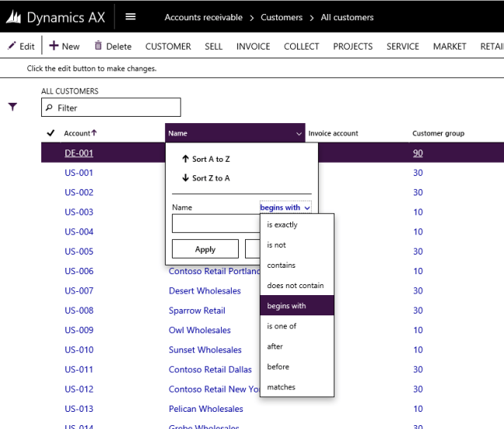Expand the Name column header dropdown
Image resolution: width=504 pixels, height=429 pixels.
click(x=299, y=134)
